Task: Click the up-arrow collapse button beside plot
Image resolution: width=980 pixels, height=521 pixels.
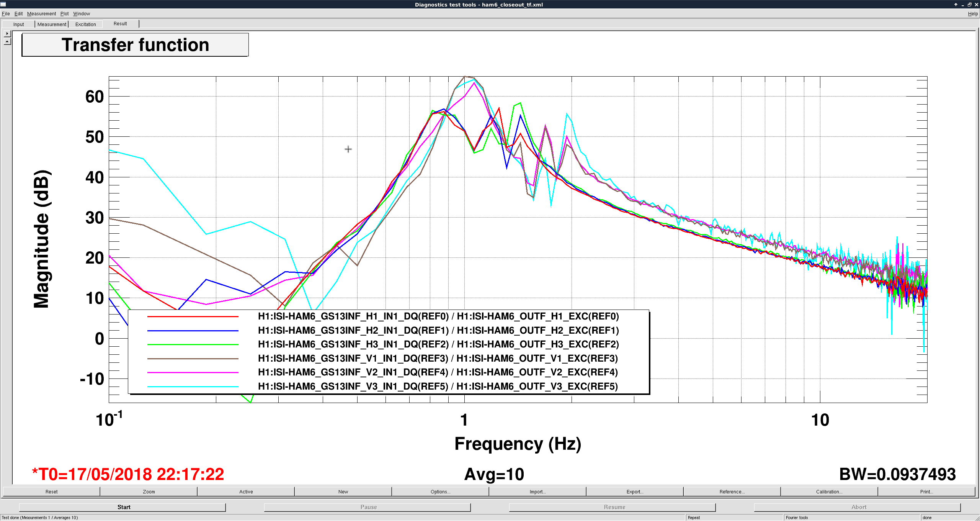Action: tap(7, 41)
